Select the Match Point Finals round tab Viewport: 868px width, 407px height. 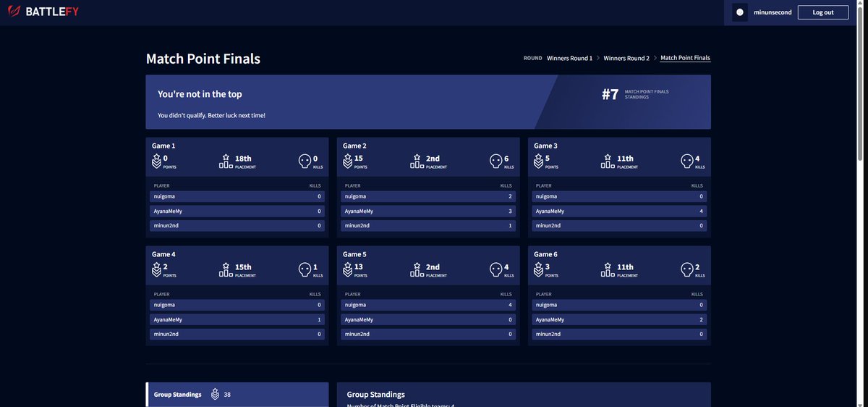(x=686, y=58)
